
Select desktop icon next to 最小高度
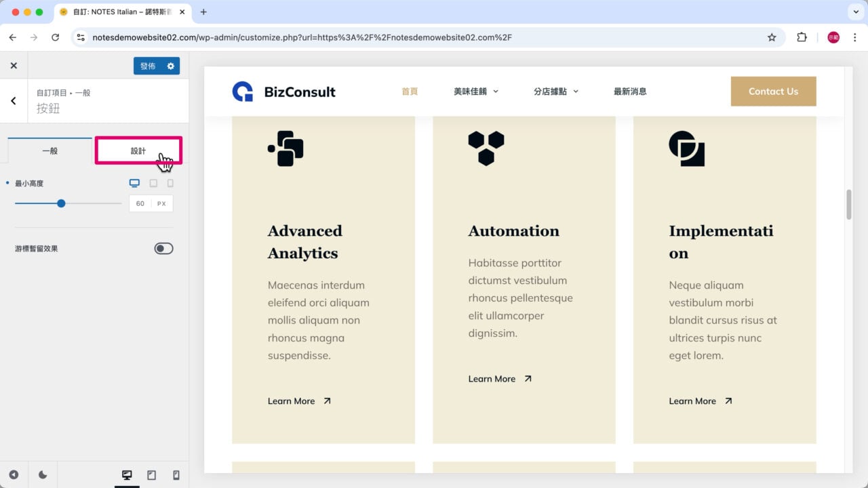tap(134, 184)
